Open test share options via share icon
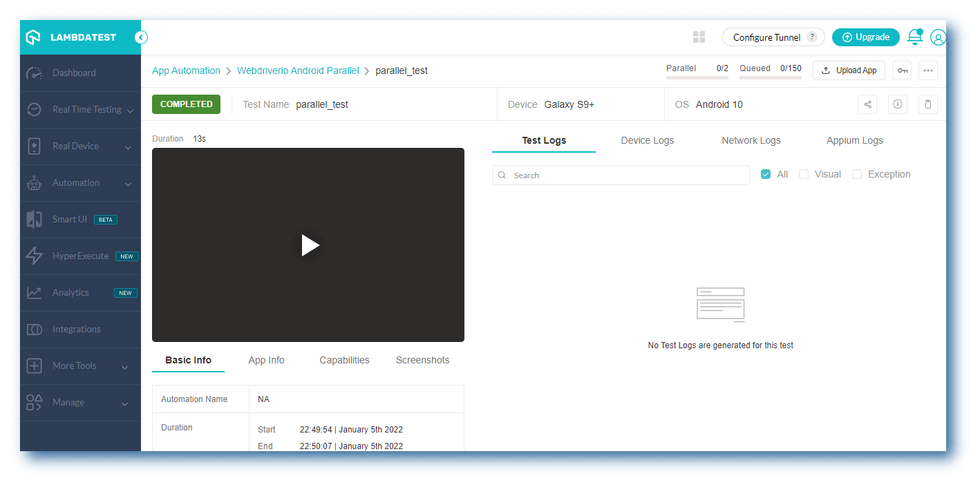The height and width of the screenshot is (485, 980). tap(867, 104)
